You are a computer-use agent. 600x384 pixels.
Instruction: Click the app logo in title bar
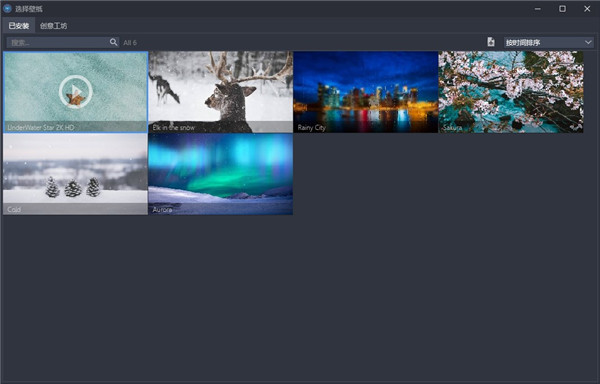[7, 8]
